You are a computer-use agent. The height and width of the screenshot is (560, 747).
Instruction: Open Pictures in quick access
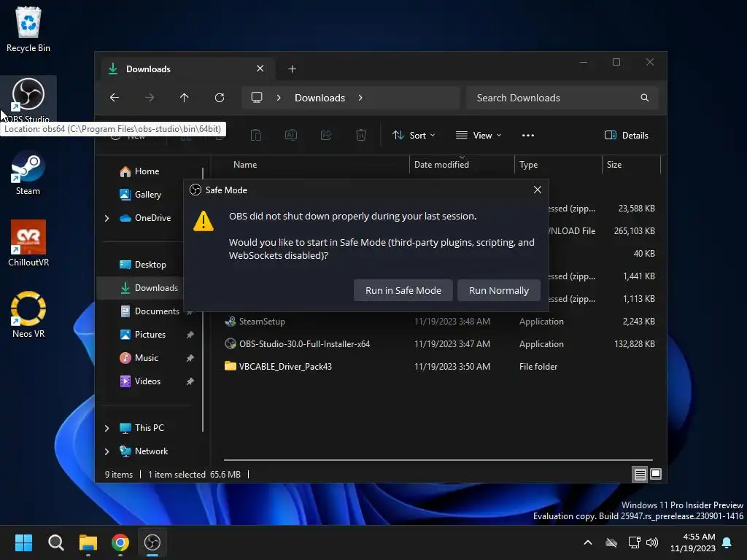tap(143, 334)
